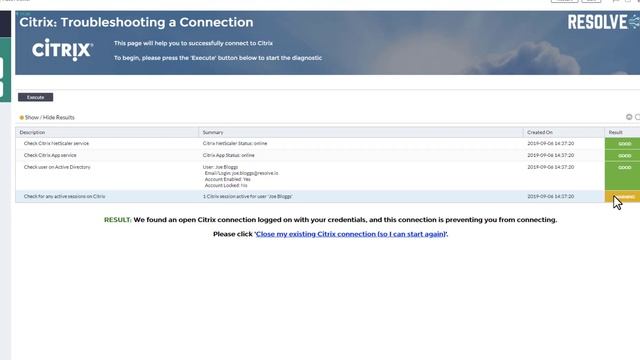Click the gray round icon above the Result column
This screenshot has width=640, height=360.
[629, 117]
